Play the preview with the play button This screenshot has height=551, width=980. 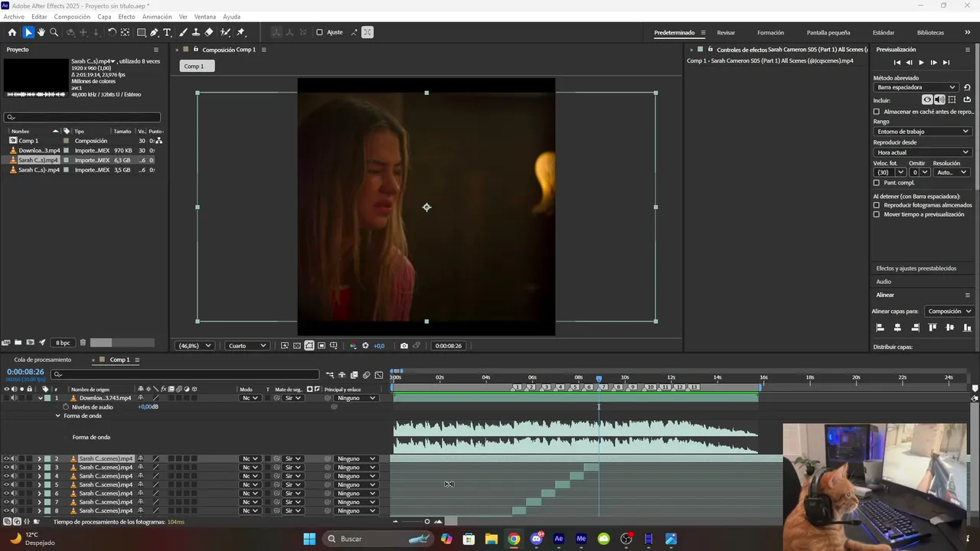[x=921, y=63]
